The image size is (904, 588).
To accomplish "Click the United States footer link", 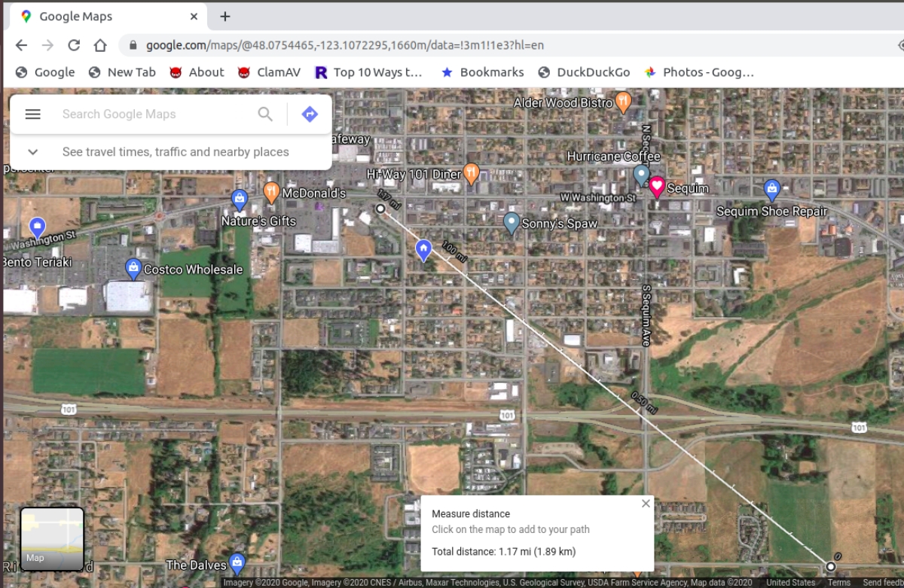I will 791,583.
